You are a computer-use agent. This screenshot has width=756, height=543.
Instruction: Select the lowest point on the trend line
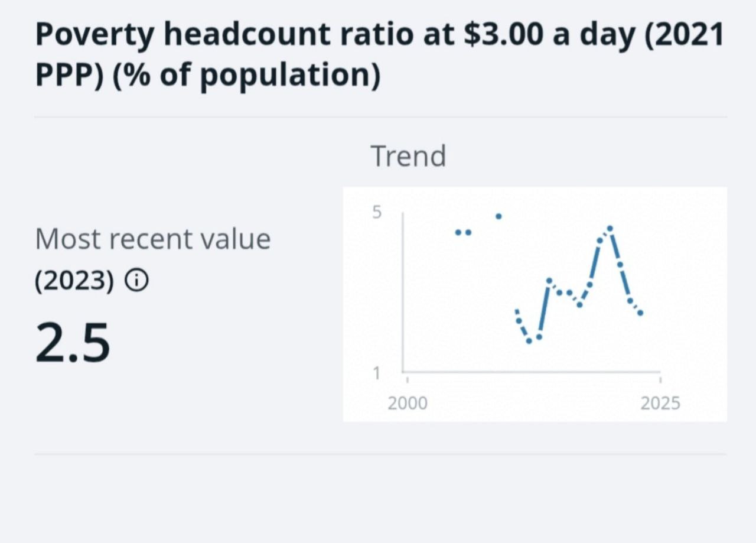click(x=529, y=341)
